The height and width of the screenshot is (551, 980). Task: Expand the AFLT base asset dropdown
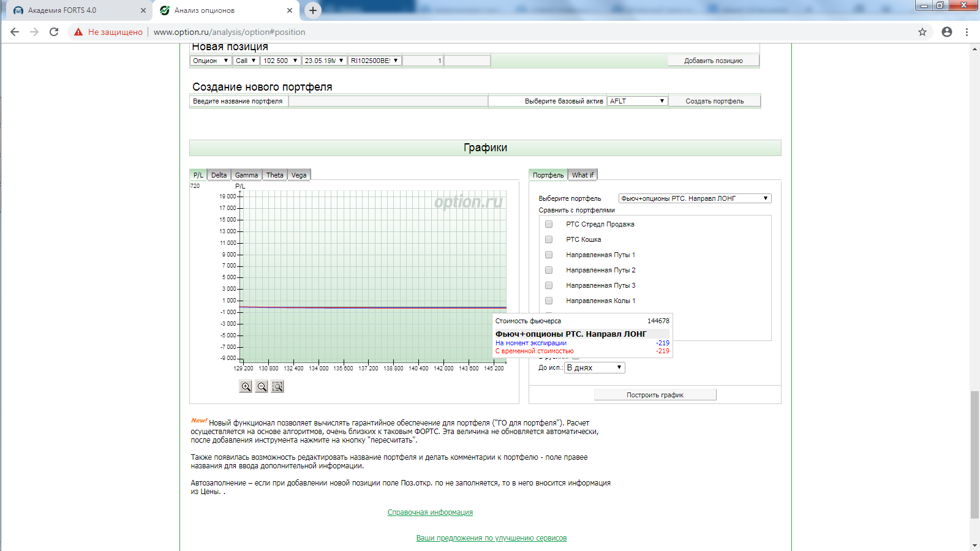(637, 101)
